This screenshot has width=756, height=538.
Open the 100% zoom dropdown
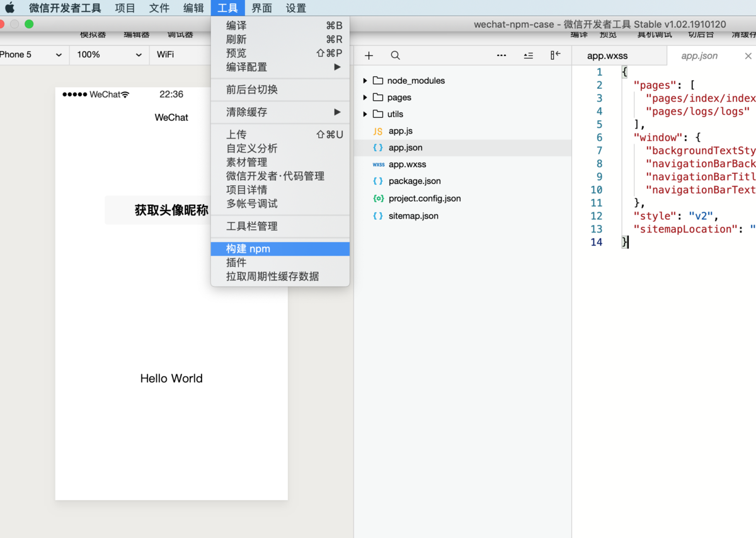(109, 55)
